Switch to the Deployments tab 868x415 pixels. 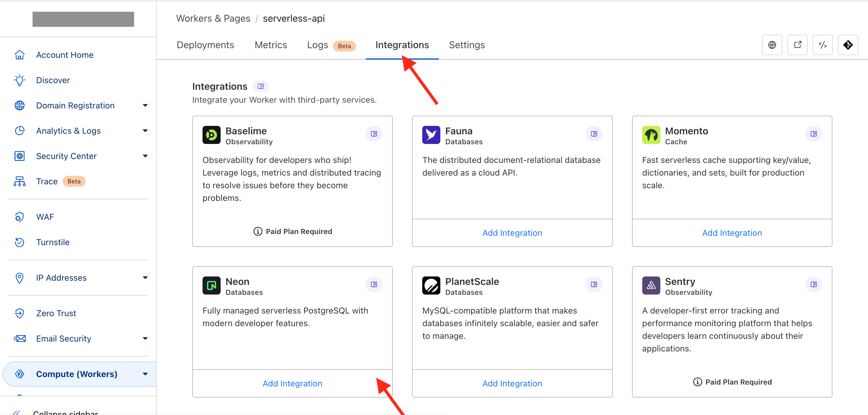[x=205, y=45]
